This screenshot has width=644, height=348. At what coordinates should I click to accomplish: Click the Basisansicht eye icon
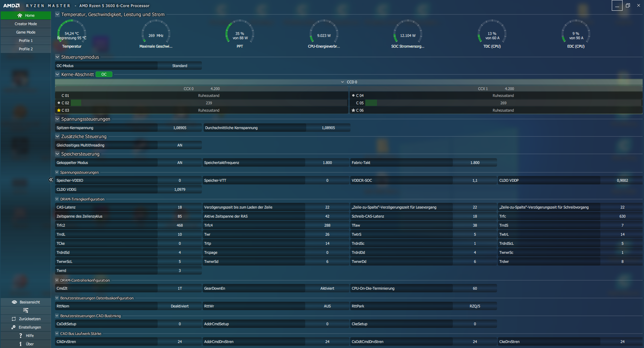(x=14, y=302)
